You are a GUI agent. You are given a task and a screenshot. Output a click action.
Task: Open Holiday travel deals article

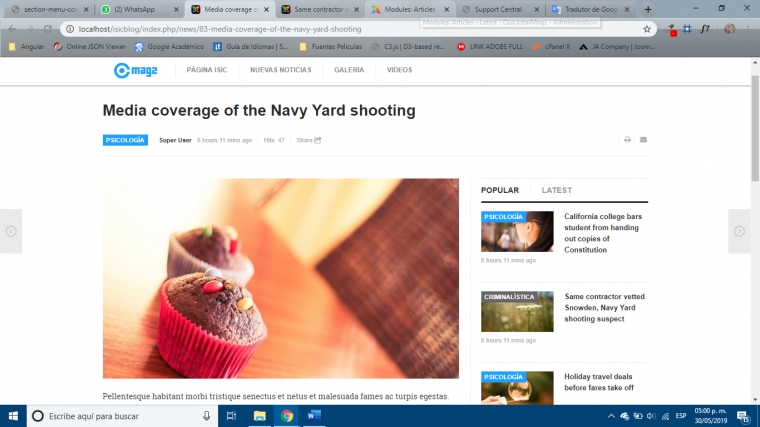pyautogui.click(x=599, y=382)
